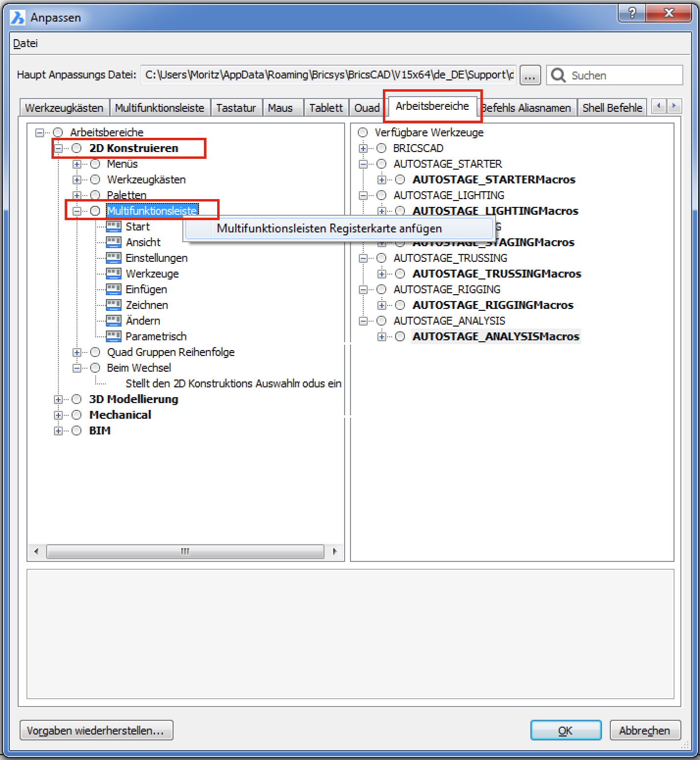The image size is (700, 760).
Task: Switch to the Tastatur tab
Action: pyautogui.click(x=237, y=107)
